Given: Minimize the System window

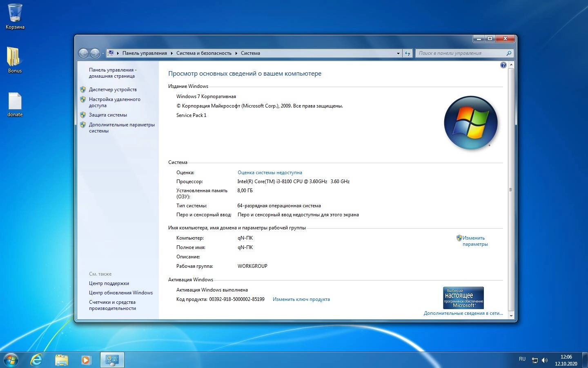Looking at the screenshot, I should pos(479,38).
